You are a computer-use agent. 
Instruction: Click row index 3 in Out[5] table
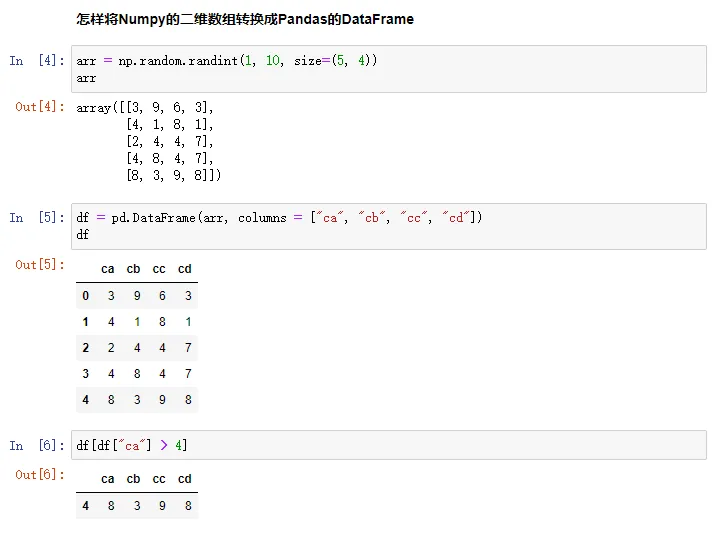[x=85, y=374]
